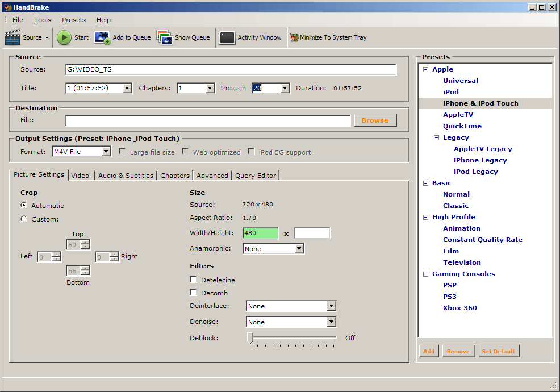Select the AppleTV Legacy preset
The height and width of the screenshot is (392, 560).
click(483, 149)
